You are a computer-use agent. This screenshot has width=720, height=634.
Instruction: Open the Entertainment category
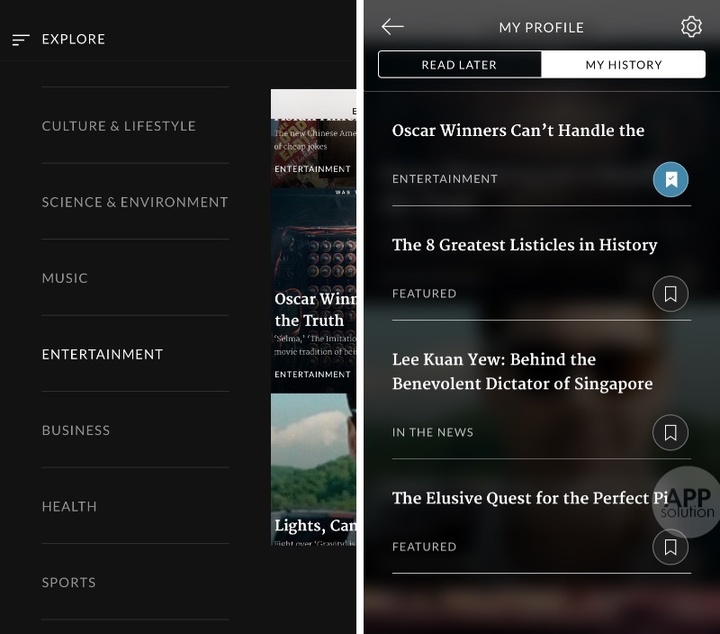point(102,354)
